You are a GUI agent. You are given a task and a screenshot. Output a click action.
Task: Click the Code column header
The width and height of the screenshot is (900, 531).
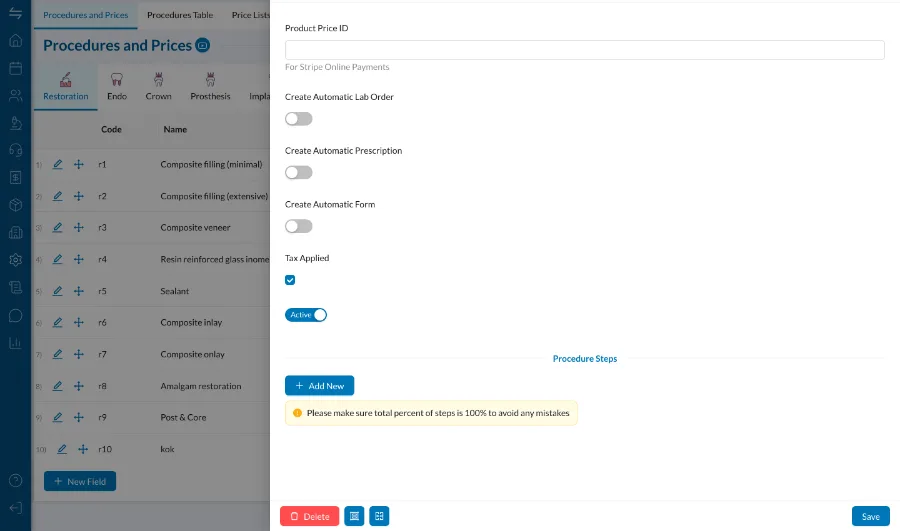coord(111,129)
